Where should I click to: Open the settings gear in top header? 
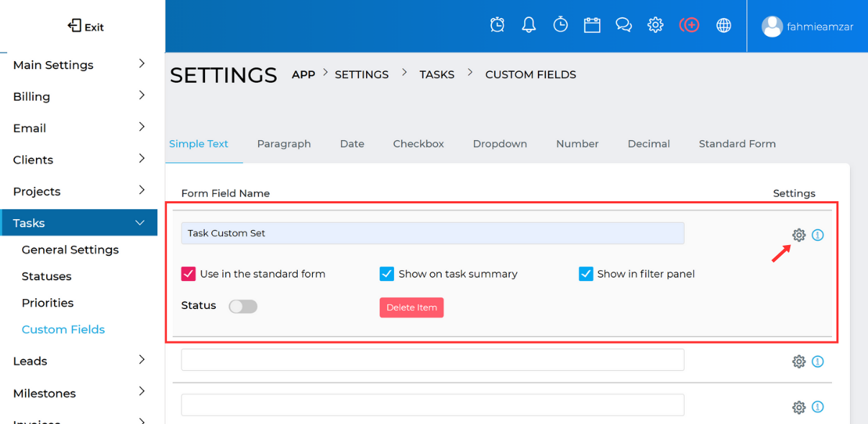655,25
